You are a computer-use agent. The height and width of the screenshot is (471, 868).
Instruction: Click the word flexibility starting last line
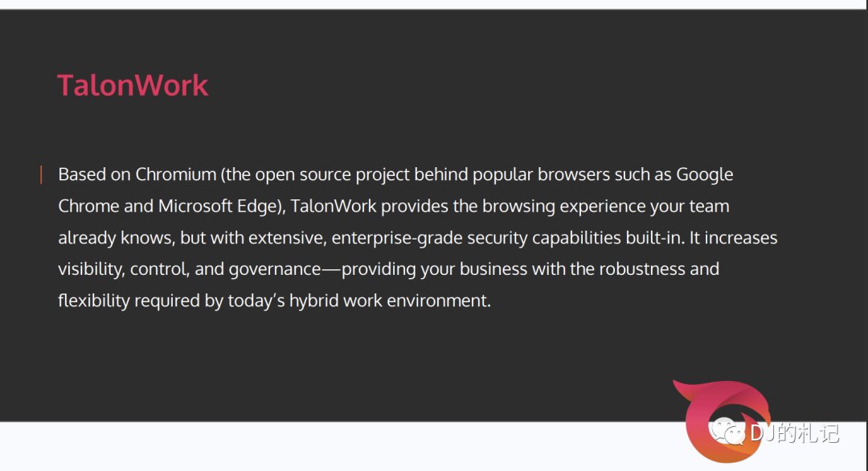pyautogui.click(x=93, y=301)
